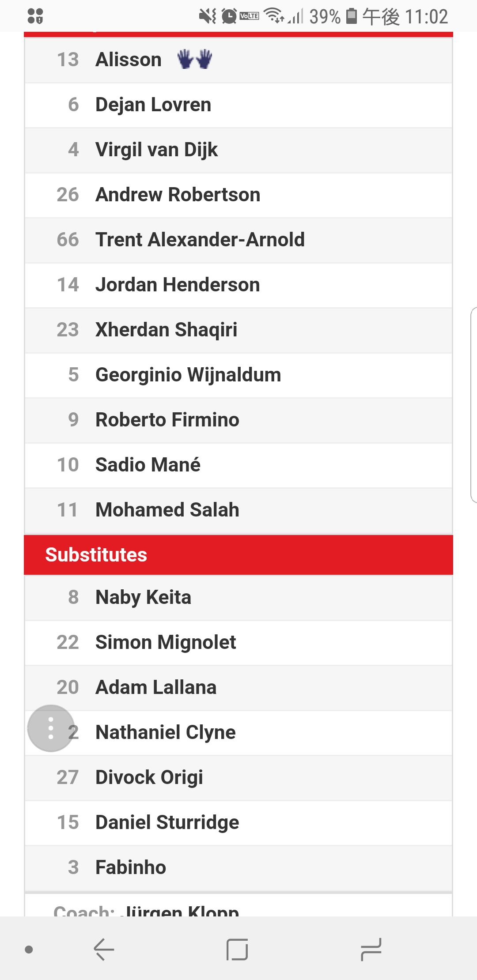
Task: Tap the alarm clock status icon
Action: click(x=229, y=16)
